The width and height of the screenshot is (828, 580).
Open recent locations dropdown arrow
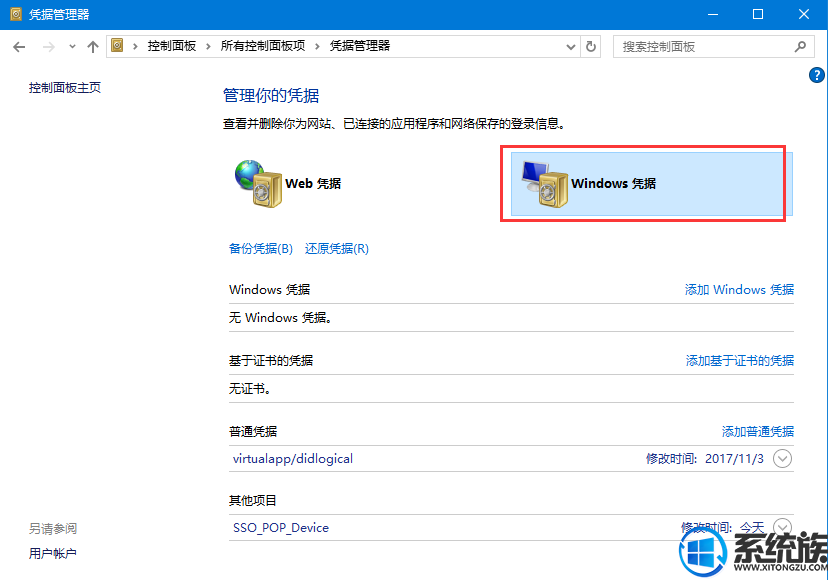point(72,47)
